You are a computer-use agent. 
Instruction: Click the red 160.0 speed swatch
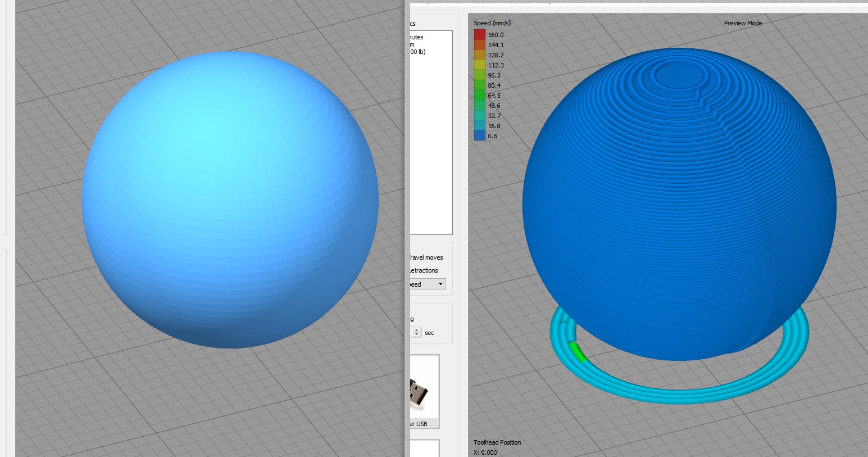[x=479, y=35]
